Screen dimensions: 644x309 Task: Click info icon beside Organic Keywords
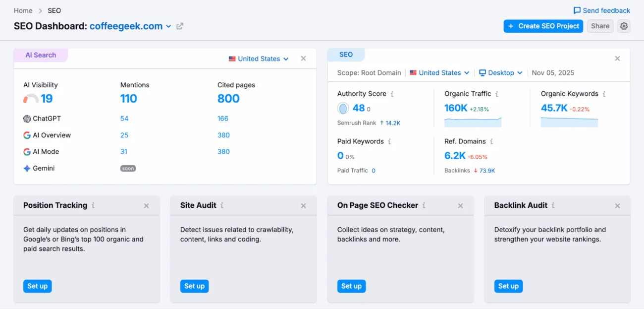click(x=604, y=94)
